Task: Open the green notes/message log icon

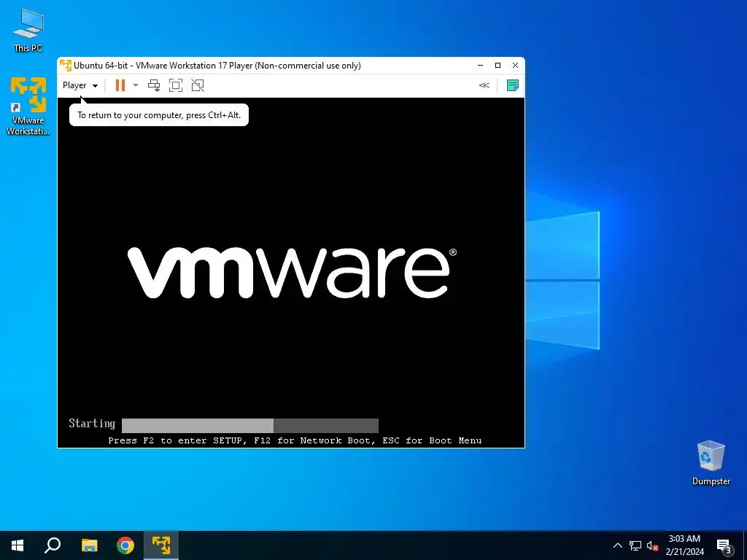Action: [513, 85]
